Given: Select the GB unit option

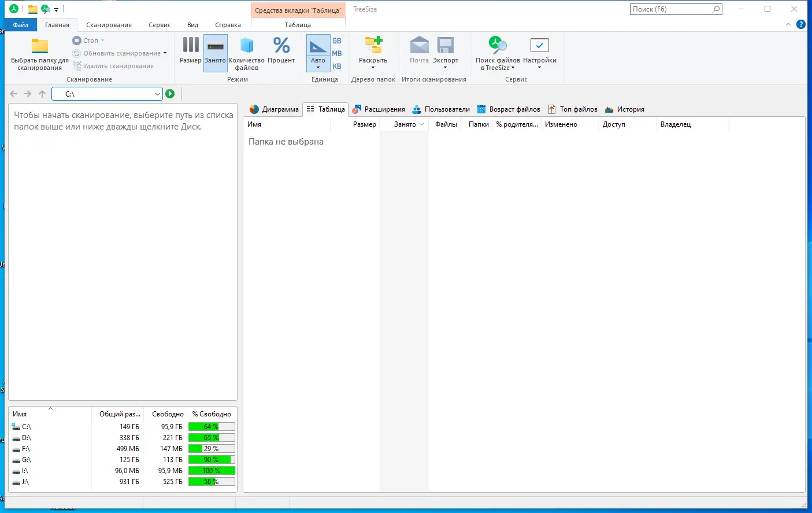Looking at the screenshot, I should click(x=336, y=40).
